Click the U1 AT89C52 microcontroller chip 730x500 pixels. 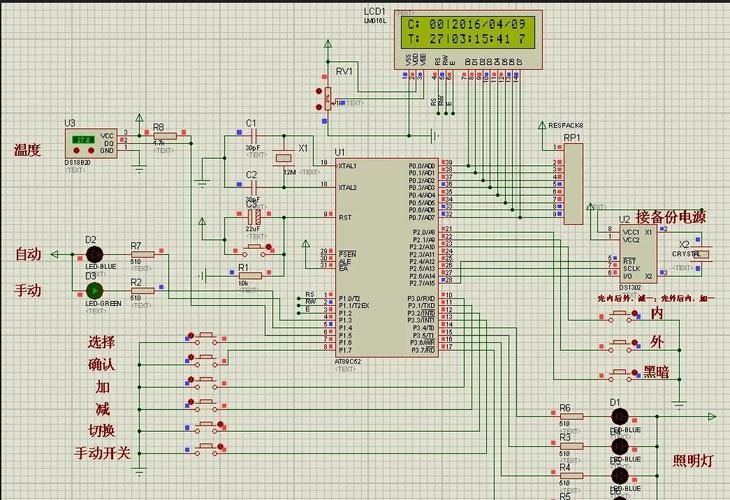(x=387, y=258)
